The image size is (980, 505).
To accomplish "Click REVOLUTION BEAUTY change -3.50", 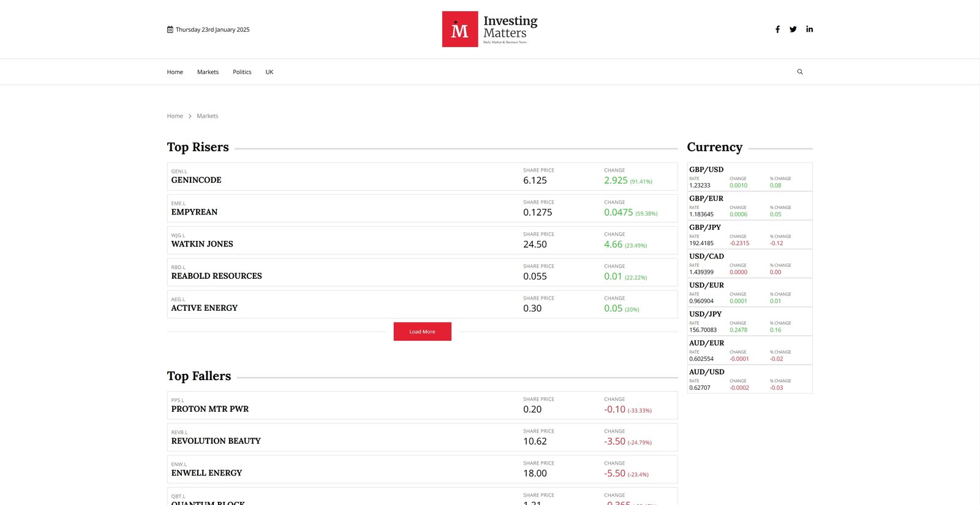I will 614,441.
